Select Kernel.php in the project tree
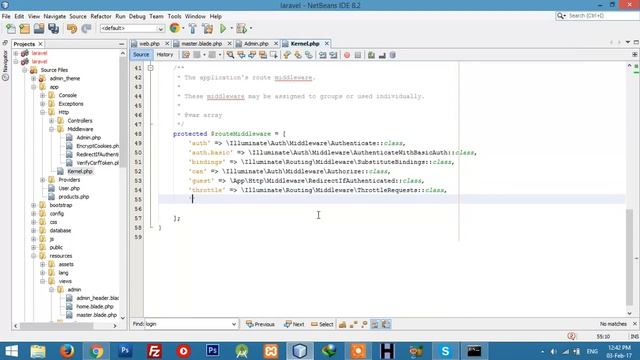This screenshot has height=360, width=640. (80, 171)
